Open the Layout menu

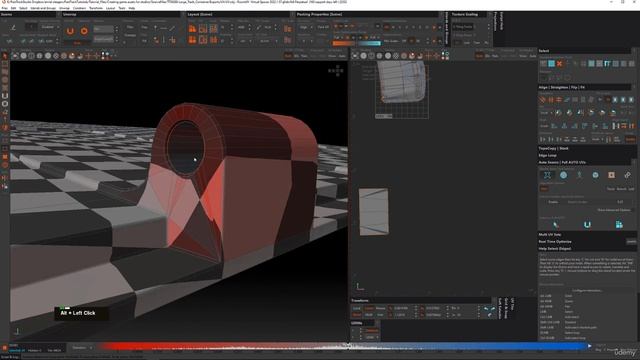click(110, 8)
